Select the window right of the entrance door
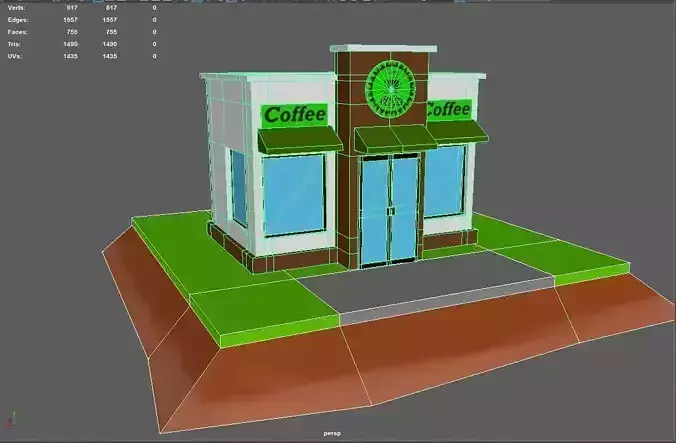 [x=445, y=181]
